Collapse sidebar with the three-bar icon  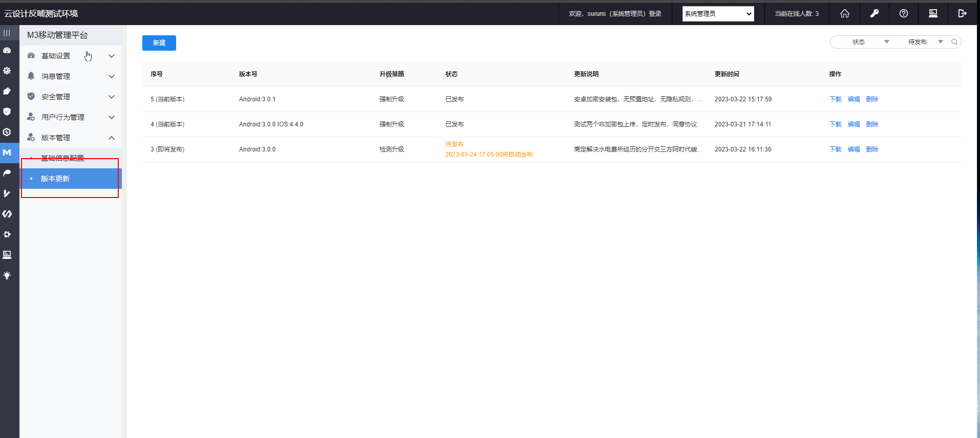(7, 33)
